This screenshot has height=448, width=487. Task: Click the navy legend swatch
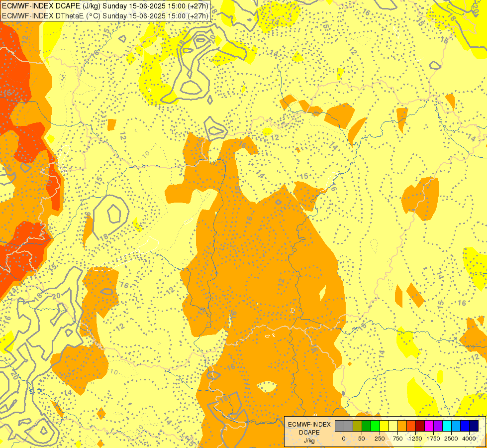coord(474,426)
